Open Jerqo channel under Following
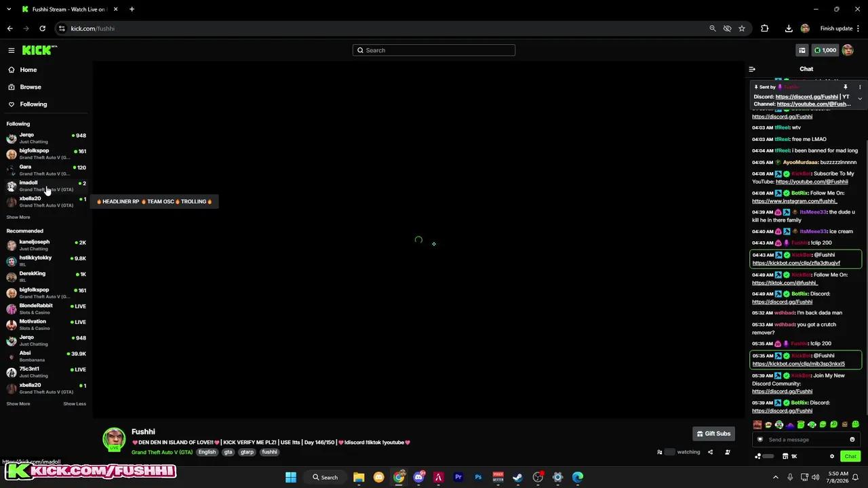 pyautogui.click(x=46, y=138)
